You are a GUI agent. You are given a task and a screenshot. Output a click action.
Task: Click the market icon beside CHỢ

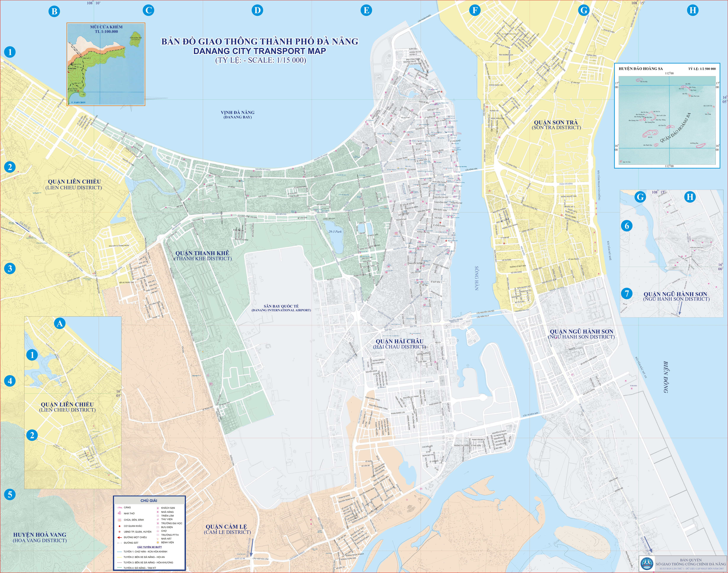click(x=158, y=531)
